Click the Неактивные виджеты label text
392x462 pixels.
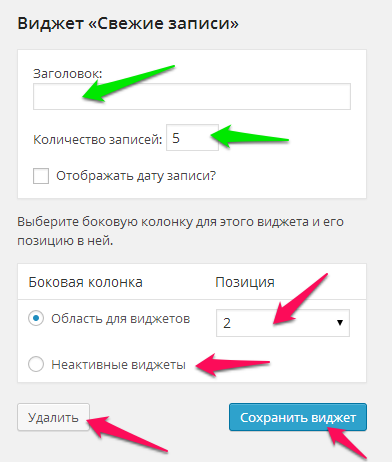[x=118, y=365]
